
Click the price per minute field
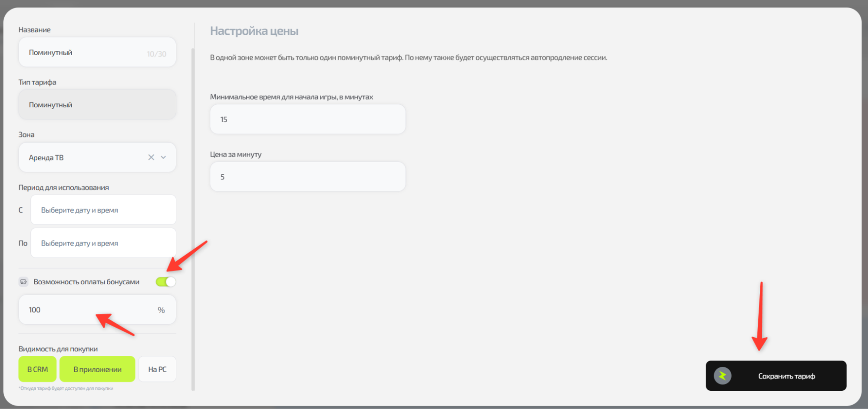(307, 177)
